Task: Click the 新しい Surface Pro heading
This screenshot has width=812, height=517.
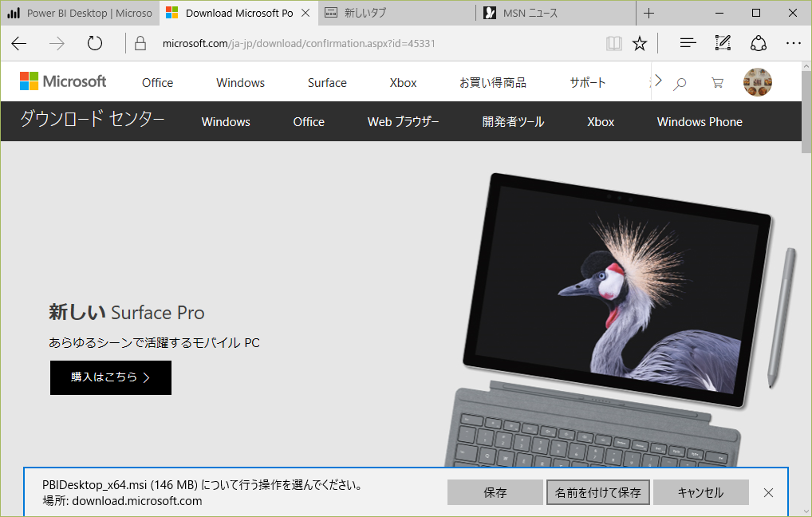Action: tap(126, 313)
